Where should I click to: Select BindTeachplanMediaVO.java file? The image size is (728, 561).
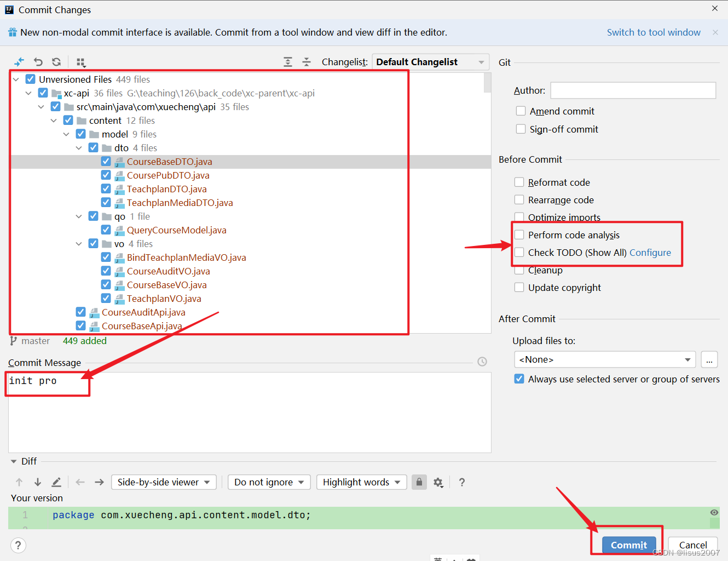tap(187, 257)
